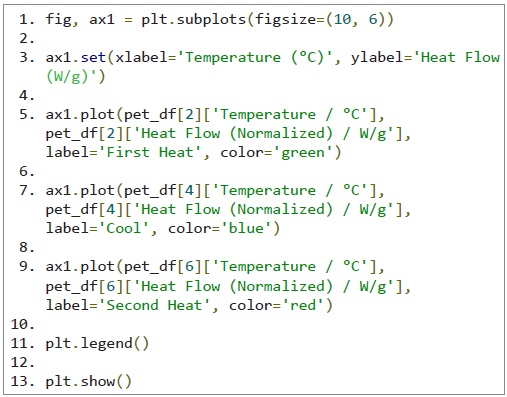Click the ax1.set method on line 3
The width and height of the screenshot is (507, 397).
[x=76, y=57]
